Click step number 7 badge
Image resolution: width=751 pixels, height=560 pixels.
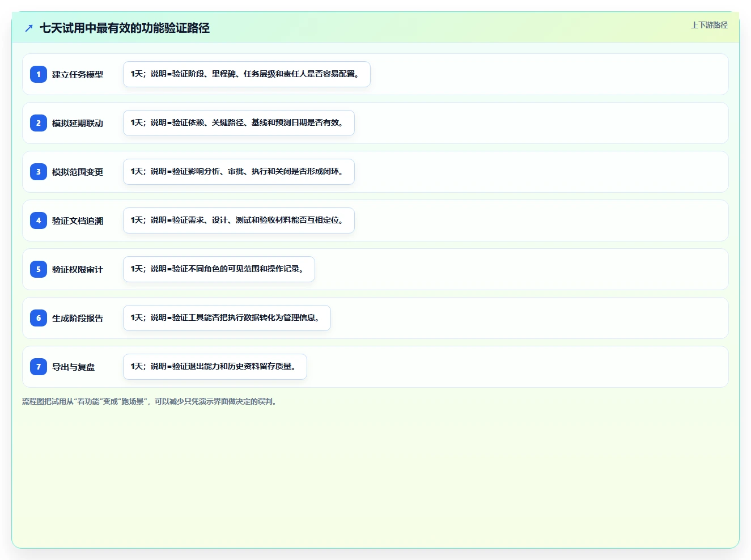[x=39, y=367]
